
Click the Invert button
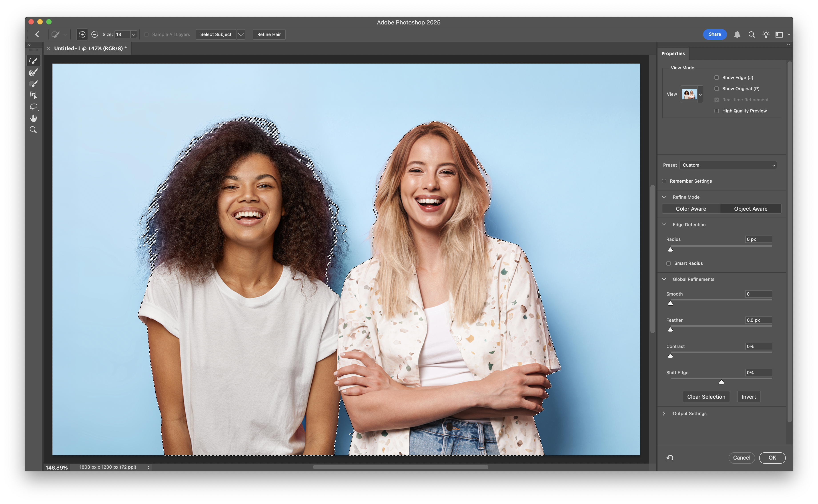(749, 397)
